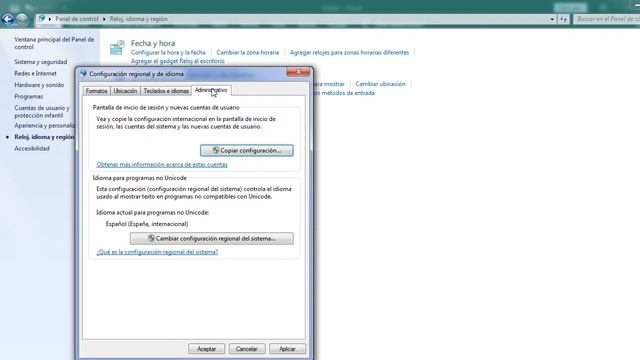Click 'Español (España, internacional)' language text
This screenshot has height=360, width=640.
(x=147, y=224)
